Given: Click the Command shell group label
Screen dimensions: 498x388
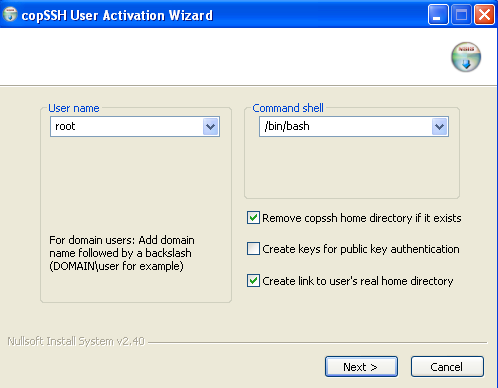Looking at the screenshot, I should 288,108.
